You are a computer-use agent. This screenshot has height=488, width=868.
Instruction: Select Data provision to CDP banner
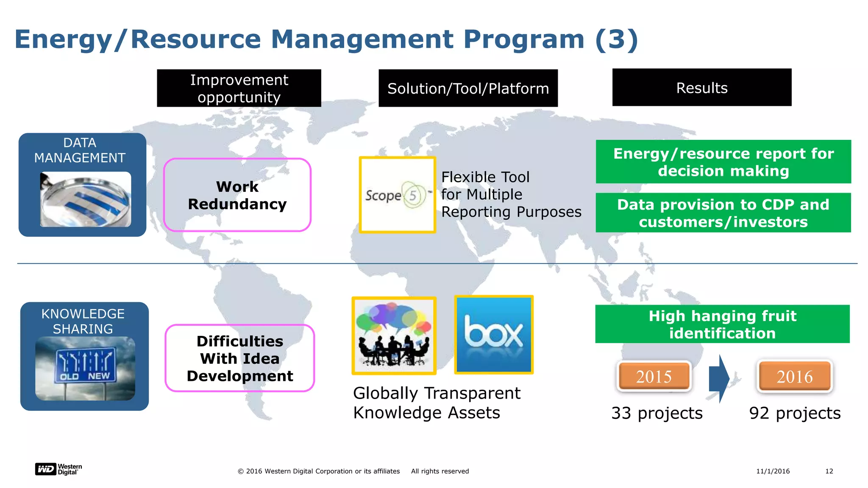[723, 213]
